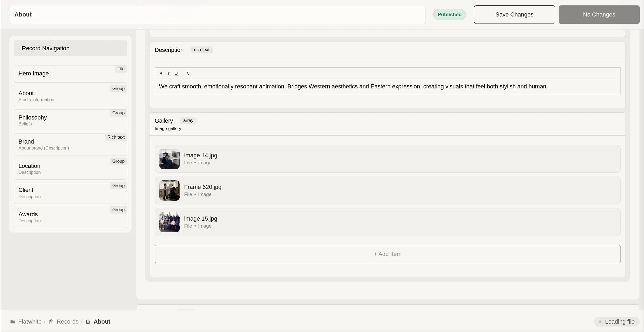Viewport: 644px width, 332px height.
Task: Open image 14.jpg thumbnail
Action: tap(169, 159)
